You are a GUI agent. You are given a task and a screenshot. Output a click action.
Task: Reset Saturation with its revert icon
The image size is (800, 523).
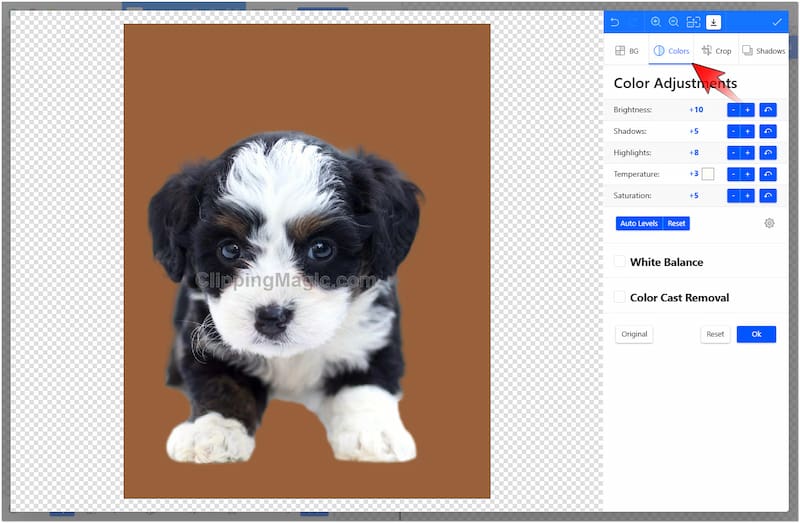click(x=768, y=196)
